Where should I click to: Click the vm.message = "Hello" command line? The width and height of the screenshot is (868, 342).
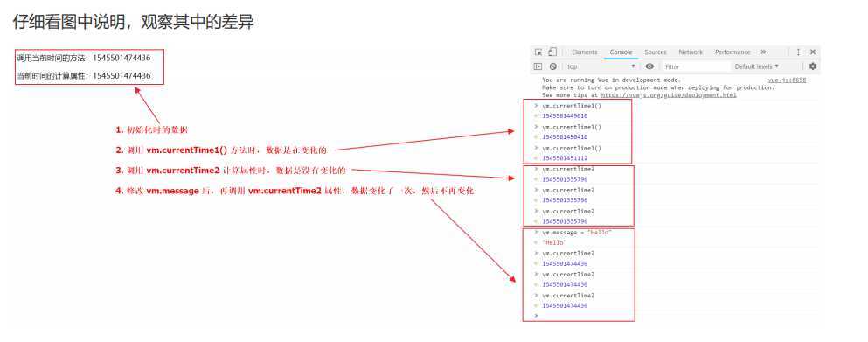coord(578,233)
